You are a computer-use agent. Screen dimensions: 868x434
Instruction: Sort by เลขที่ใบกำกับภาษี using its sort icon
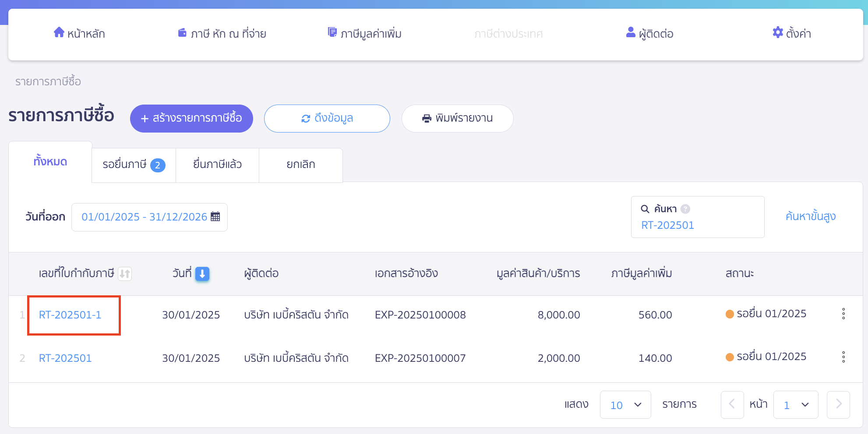click(x=125, y=273)
